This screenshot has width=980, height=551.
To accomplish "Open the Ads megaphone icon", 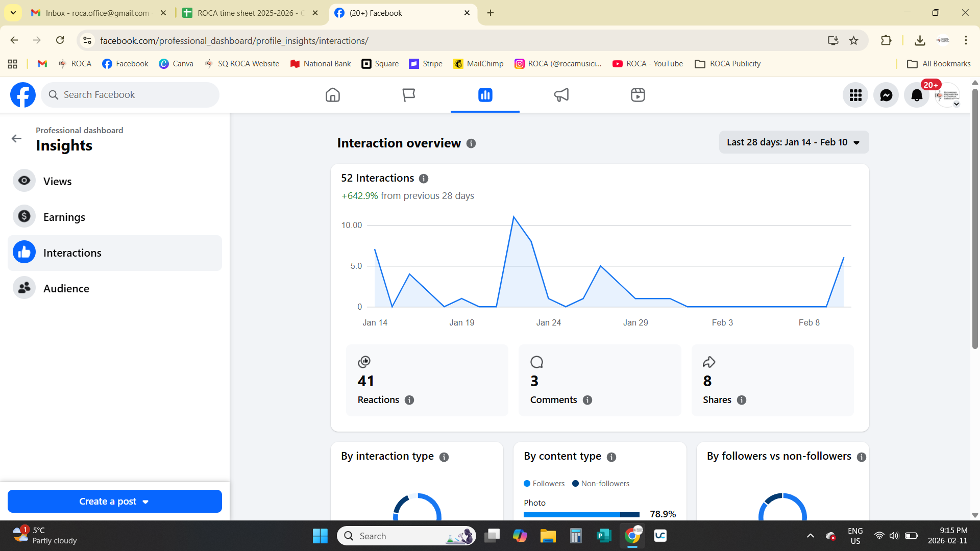I will (x=561, y=95).
